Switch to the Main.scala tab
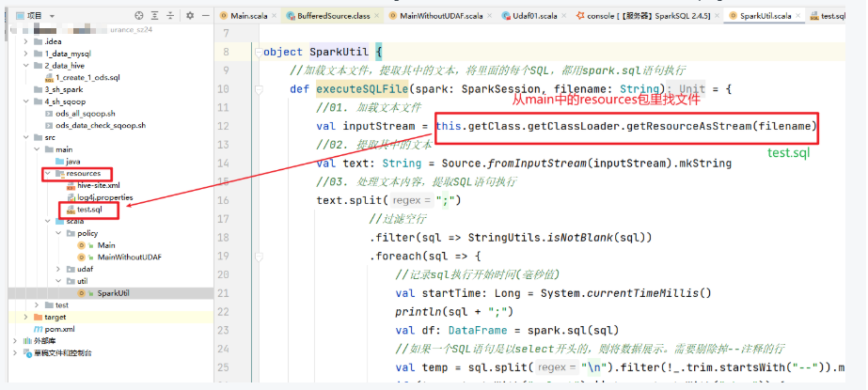Viewport: 868px width, 390px height. pyautogui.click(x=248, y=16)
